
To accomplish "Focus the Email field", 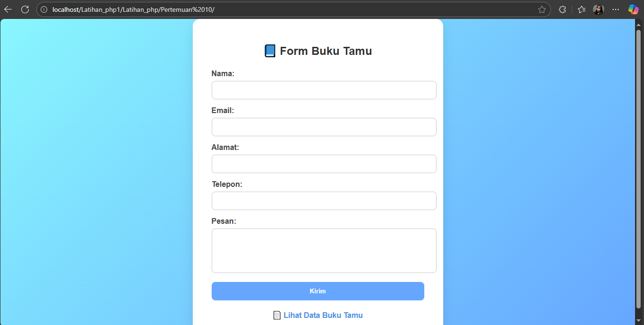I will pyautogui.click(x=324, y=127).
